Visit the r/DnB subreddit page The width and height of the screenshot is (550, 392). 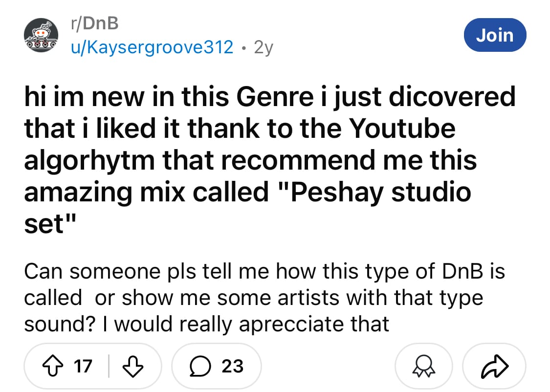click(96, 22)
